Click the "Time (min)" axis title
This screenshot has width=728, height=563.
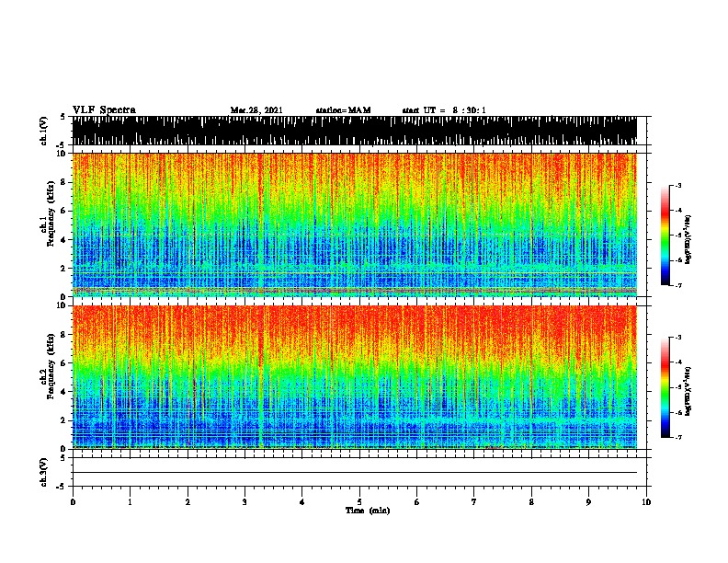tap(368, 511)
